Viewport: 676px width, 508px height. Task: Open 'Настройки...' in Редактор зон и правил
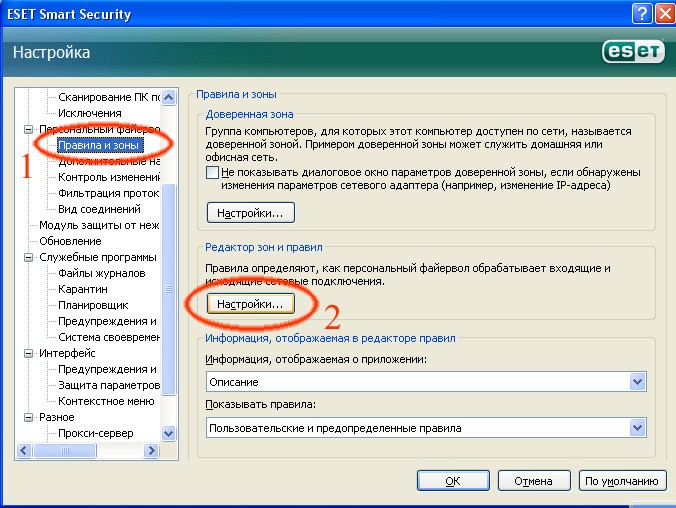(x=250, y=304)
